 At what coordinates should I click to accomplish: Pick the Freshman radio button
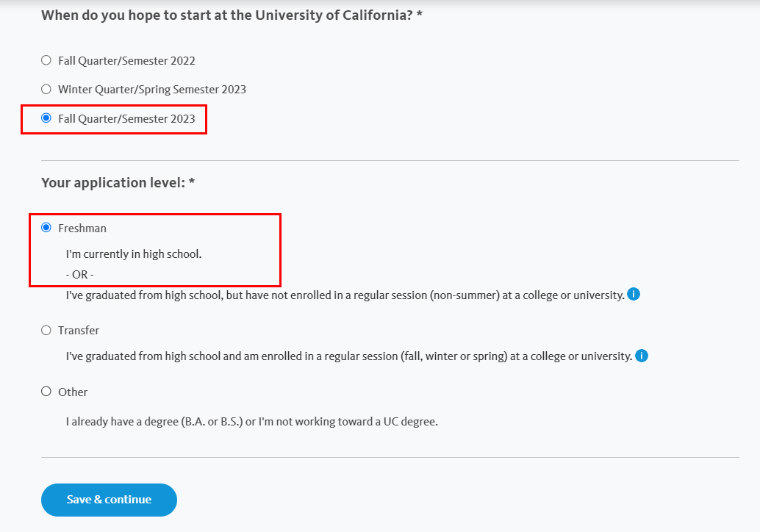click(x=46, y=228)
